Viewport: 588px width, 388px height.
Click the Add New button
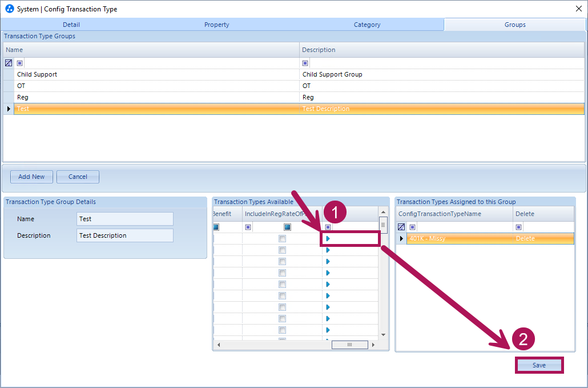pyautogui.click(x=31, y=177)
